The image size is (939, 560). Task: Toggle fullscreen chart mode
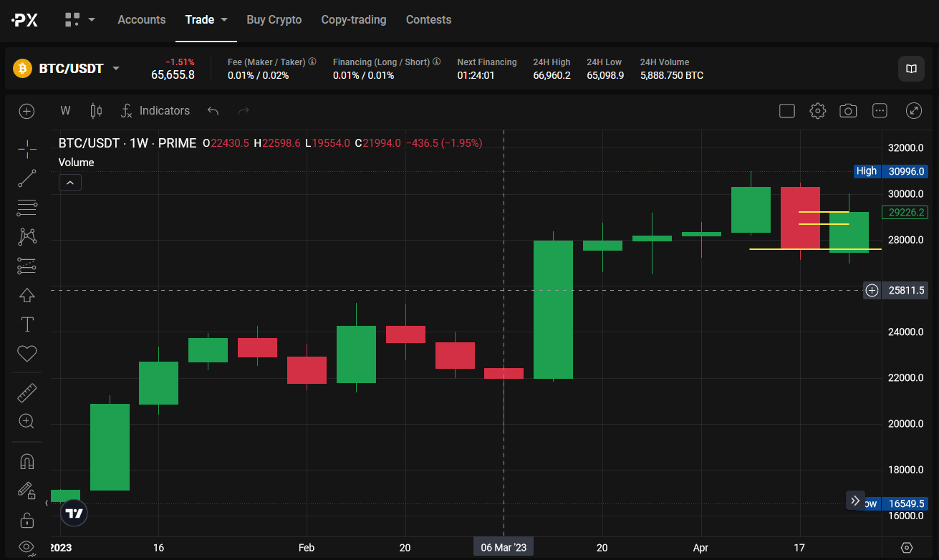[913, 111]
